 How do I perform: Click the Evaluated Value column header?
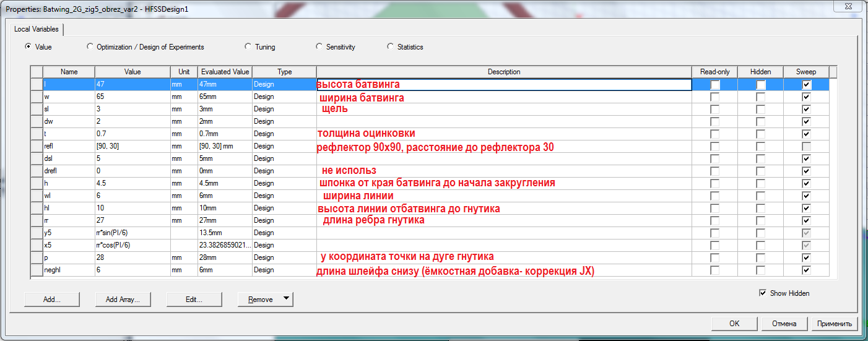(225, 72)
